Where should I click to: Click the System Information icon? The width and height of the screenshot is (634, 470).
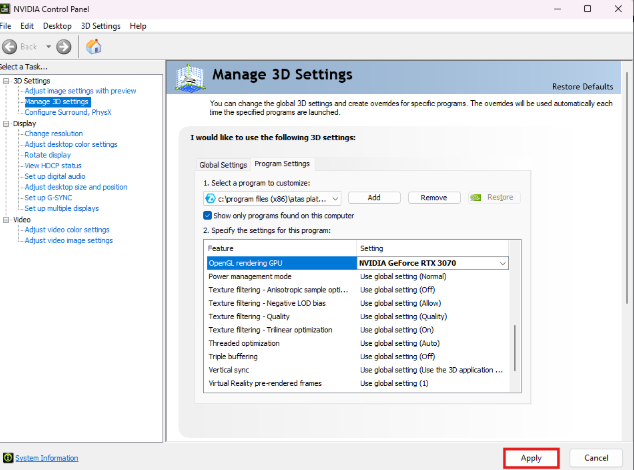(8, 458)
